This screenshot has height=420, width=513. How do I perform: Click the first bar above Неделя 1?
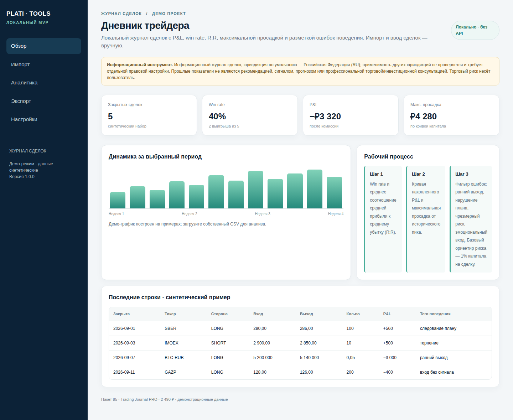(x=118, y=200)
